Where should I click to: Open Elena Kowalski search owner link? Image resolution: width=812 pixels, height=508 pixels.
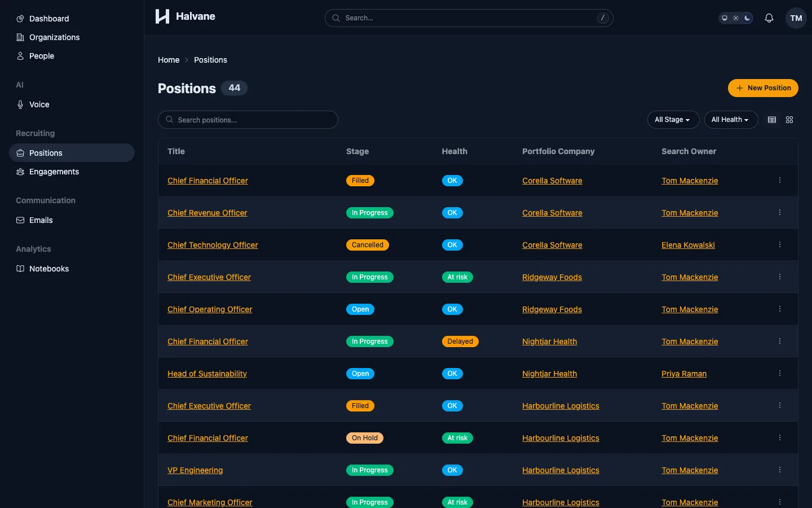[688, 245]
